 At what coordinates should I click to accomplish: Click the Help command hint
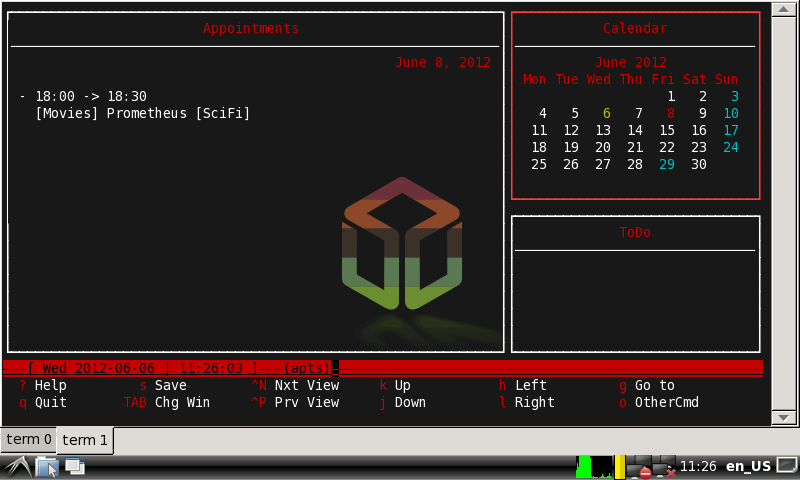[x=51, y=385]
